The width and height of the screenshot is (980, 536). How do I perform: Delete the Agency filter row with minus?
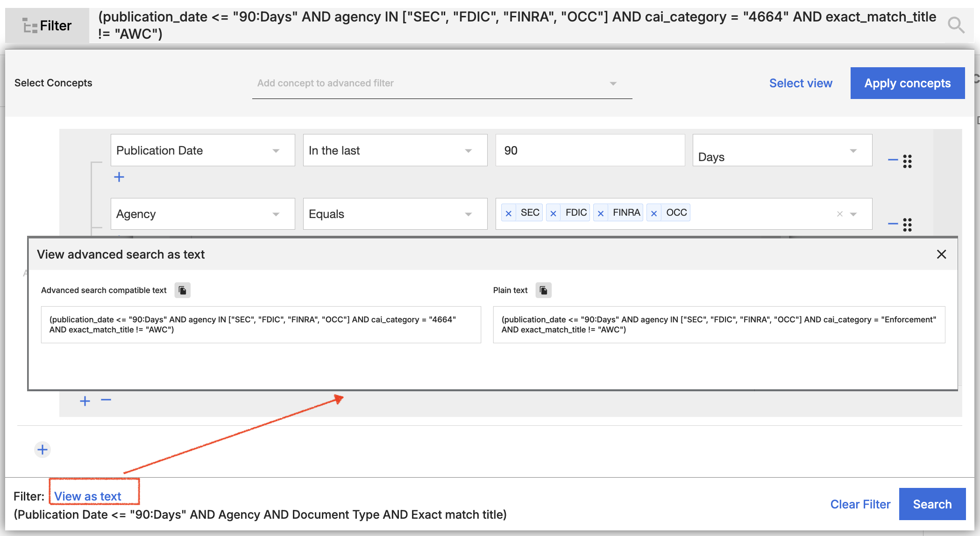[893, 224]
